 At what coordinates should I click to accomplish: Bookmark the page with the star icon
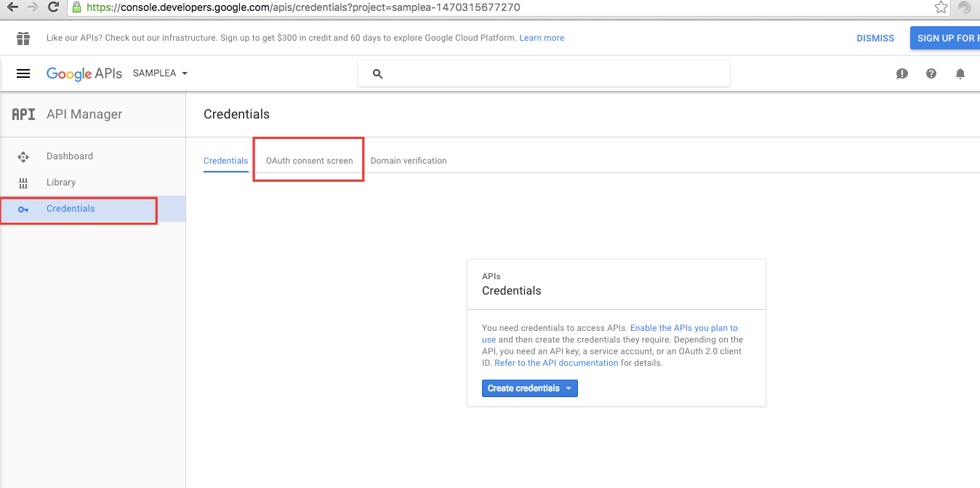[941, 9]
